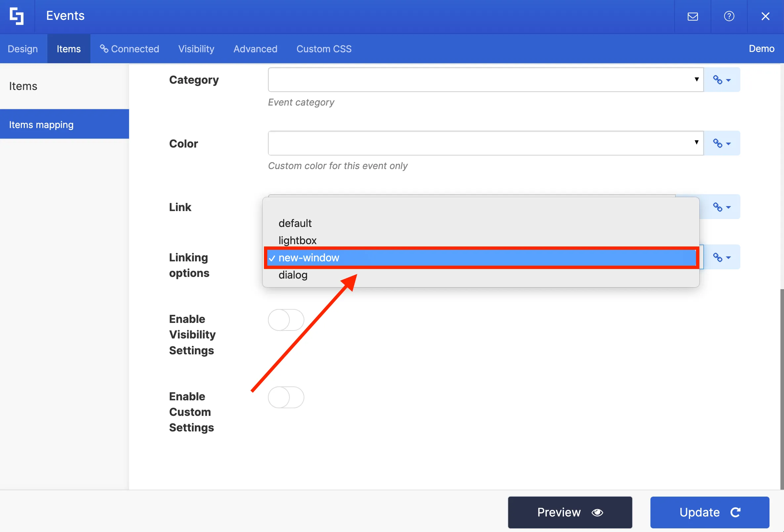784x532 pixels.
Task: Select the blank option in linking list
Action: [481, 206]
